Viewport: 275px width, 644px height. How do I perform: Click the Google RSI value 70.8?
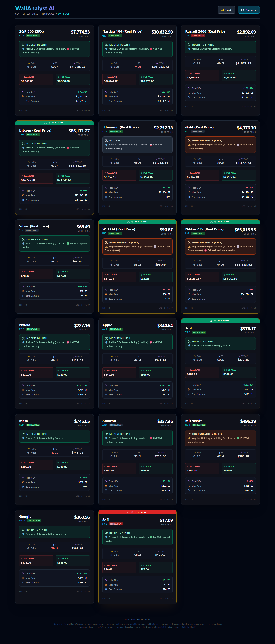[x=55, y=548]
